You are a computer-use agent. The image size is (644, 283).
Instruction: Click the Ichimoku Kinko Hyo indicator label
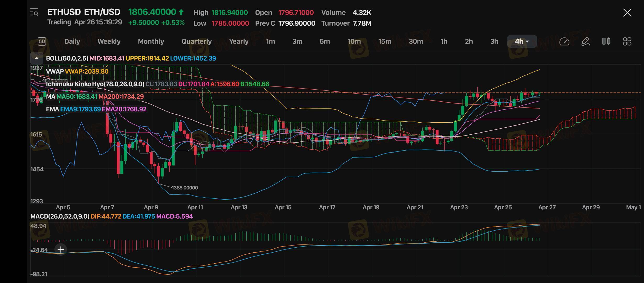(95, 84)
